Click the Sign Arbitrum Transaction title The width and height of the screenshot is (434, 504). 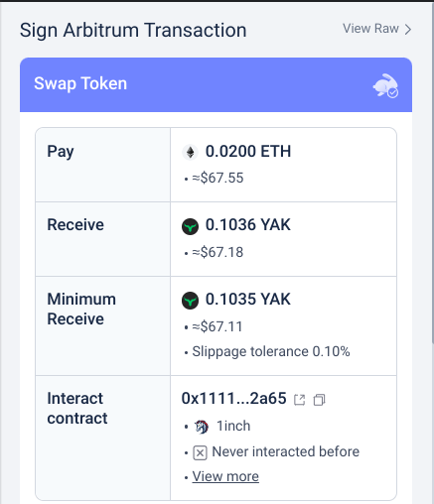click(x=133, y=30)
